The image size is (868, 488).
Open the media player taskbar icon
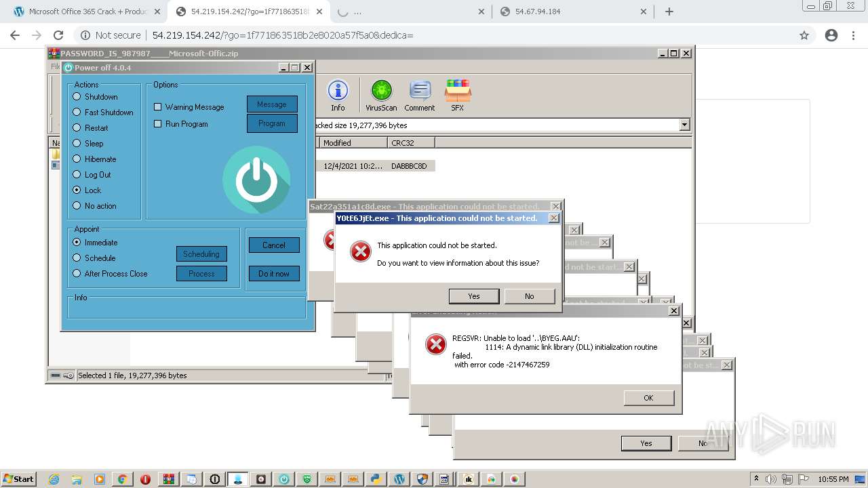coord(100,479)
